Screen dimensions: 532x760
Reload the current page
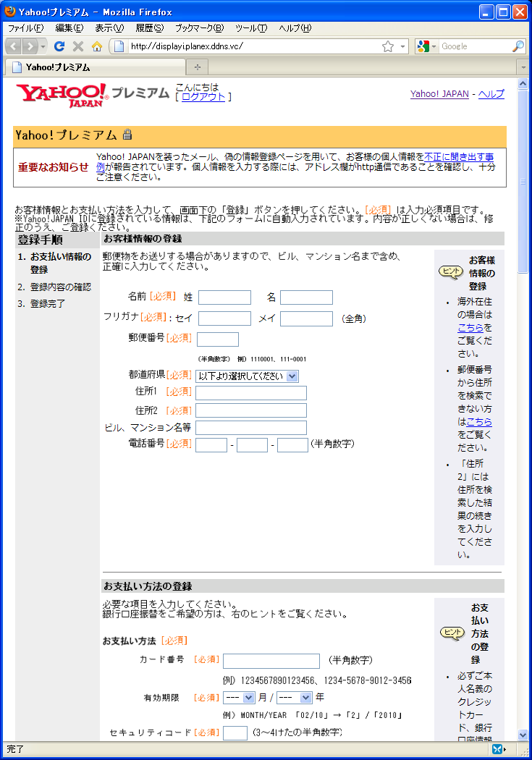[x=59, y=46]
